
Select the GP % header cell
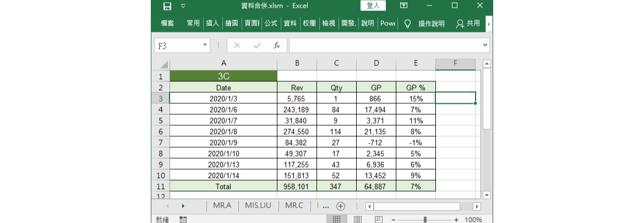coord(416,87)
